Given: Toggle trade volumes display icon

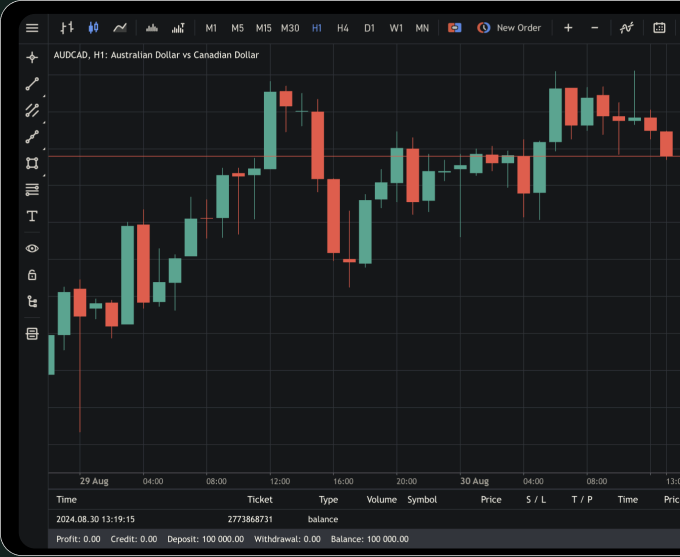Looking at the screenshot, I should point(178,28).
